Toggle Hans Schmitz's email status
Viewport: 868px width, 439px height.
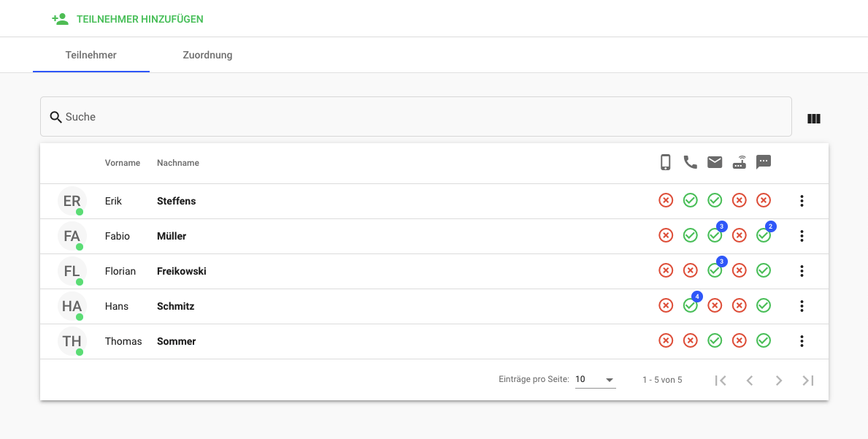click(715, 305)
